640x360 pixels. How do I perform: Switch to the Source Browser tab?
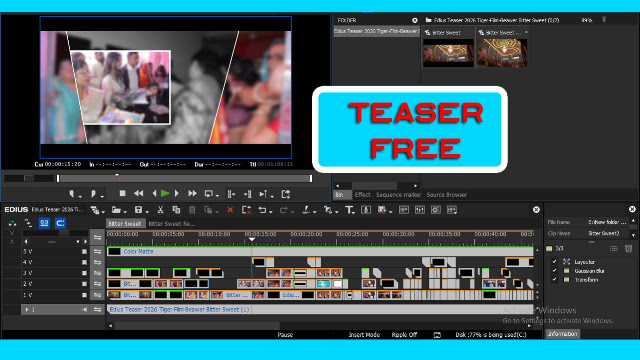[447, 195]
